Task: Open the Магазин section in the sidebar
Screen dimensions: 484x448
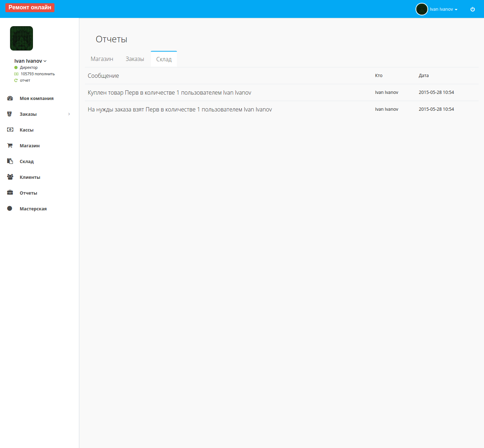Action: 30,146
